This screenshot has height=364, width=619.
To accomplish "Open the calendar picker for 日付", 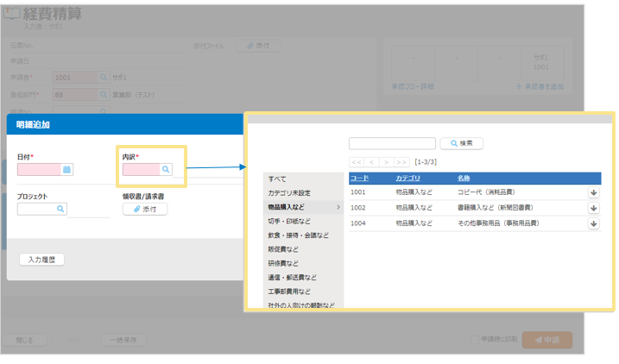I will tap(66, 170).
